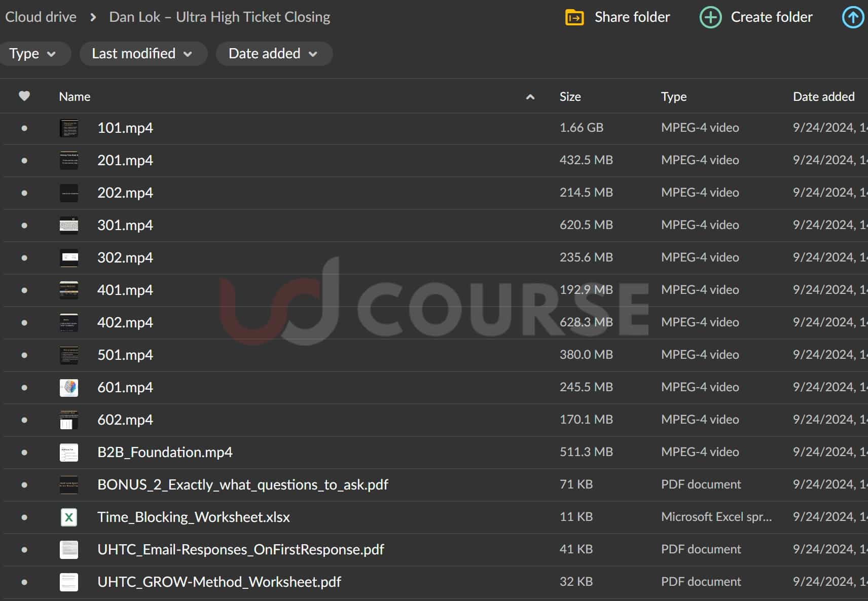Click the favorites heart column icon
The height and width of the screenshot is (601, 868).
24,96
